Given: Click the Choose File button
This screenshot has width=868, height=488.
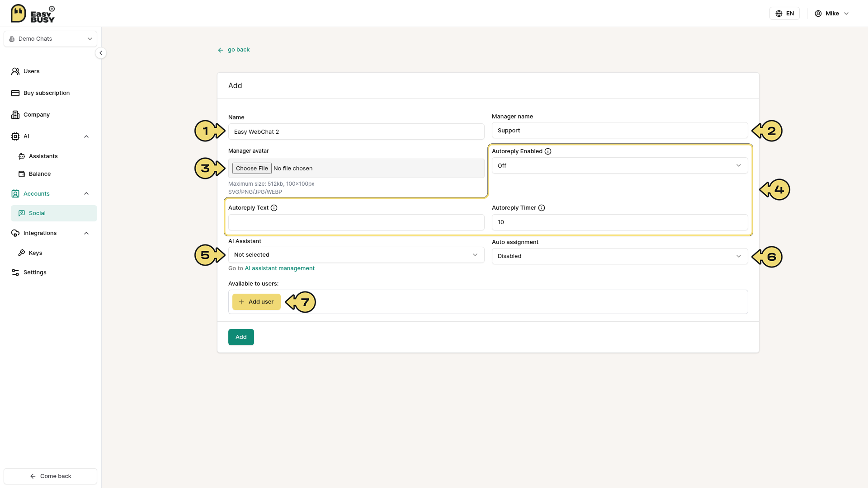Looking at the screenshot, I should [x=252, y=169].
